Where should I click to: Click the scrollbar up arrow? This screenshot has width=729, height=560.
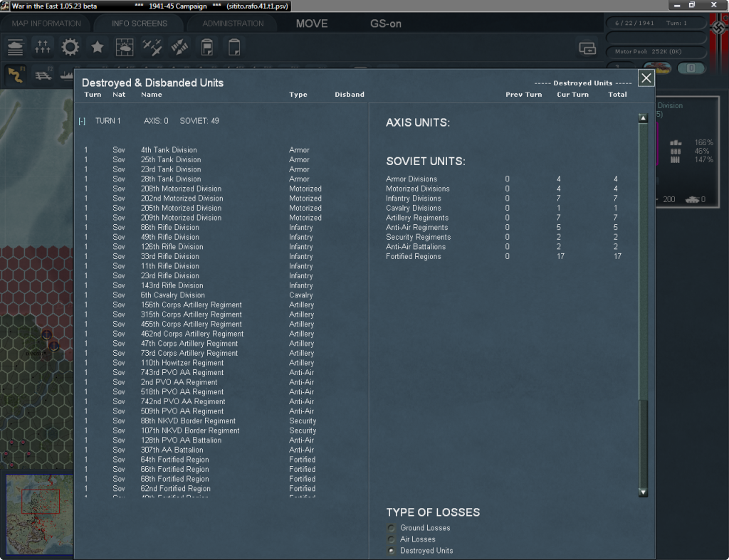coord(643,118)
